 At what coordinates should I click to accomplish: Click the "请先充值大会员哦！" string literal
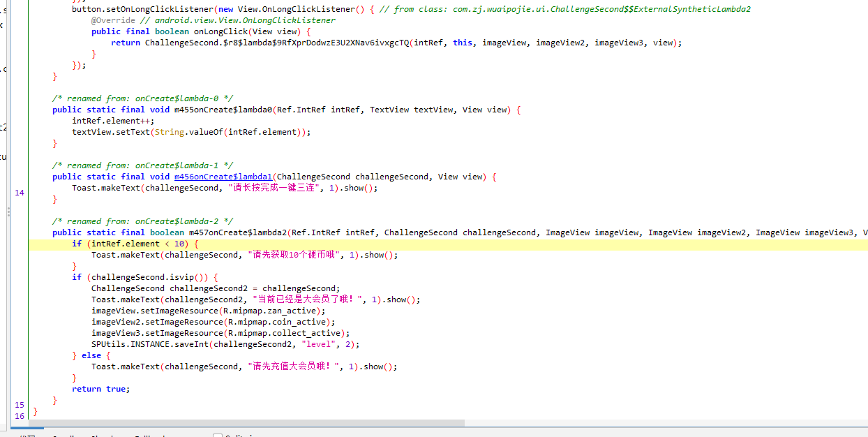click(x=296, y=366)
